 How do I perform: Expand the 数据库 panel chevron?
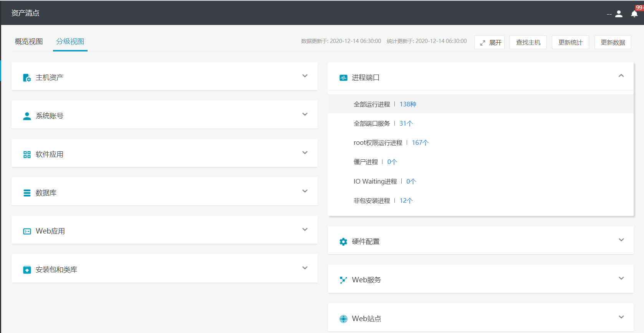coord(305,191)
